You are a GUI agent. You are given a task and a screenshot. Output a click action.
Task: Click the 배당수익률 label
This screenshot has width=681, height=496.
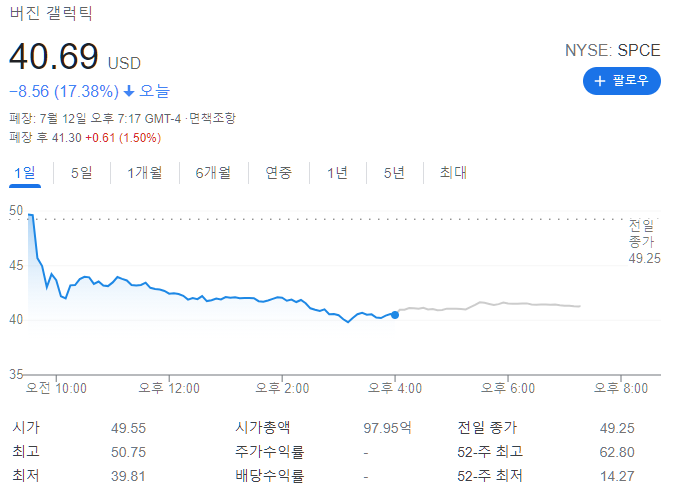(270, 476)
